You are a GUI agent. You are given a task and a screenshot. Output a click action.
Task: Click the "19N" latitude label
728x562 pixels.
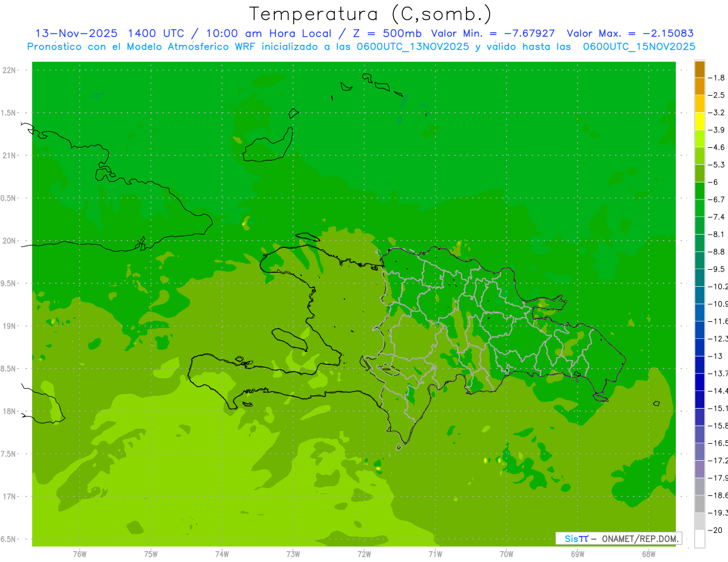click(10, 326)
